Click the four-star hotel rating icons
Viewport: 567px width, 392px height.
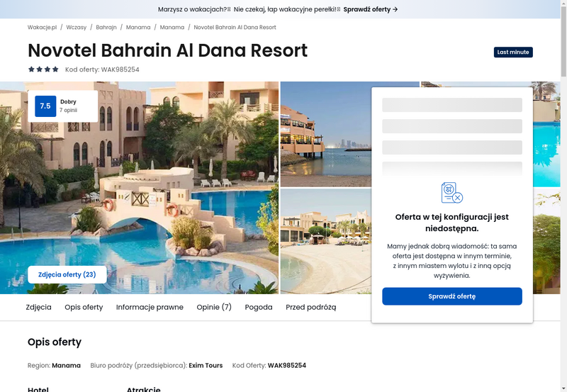pos(43,69)
